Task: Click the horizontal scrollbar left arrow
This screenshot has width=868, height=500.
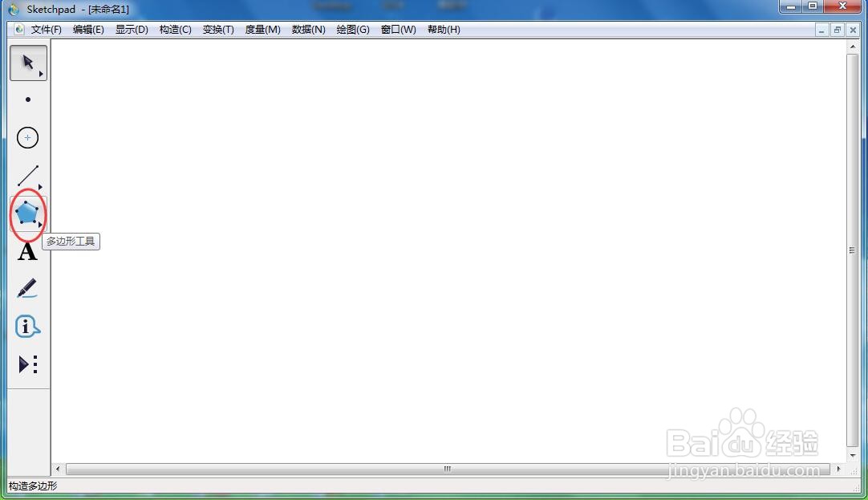Action: [x=58, y=469]
